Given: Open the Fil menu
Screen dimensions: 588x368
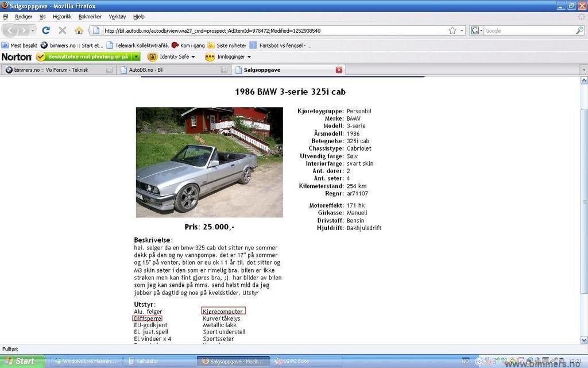Looking at the screenshot, I should point(6,17).
